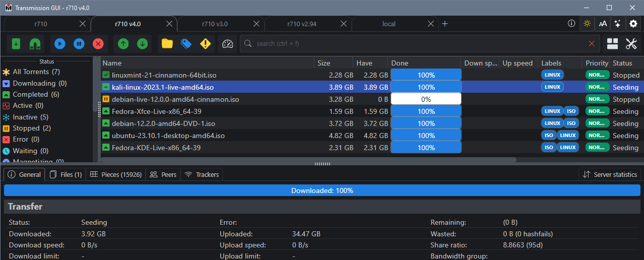This screenshot has height=260, width=644.
Task: Click the sparkles icon in tab bar
Action: pos(617,23)
